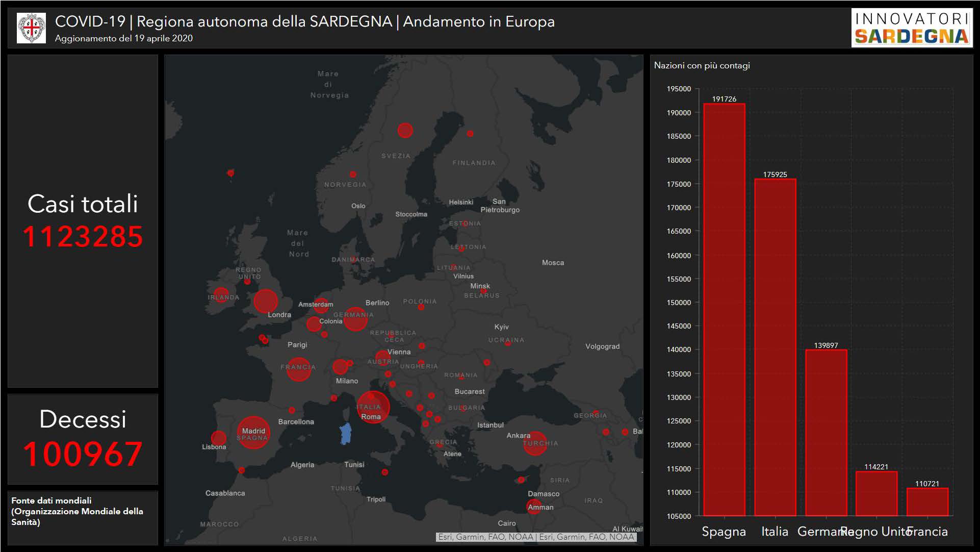Screen dimensions: 980x552
Task: Click the Innovatori Sardegna logo
Action: pos(911,28)
